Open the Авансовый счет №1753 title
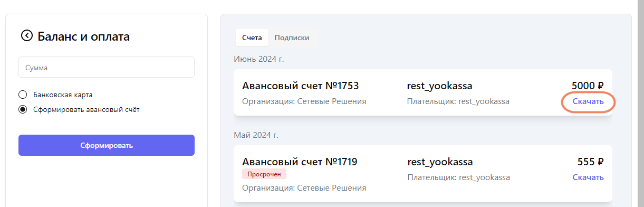The image size is (644, 207). click(x=300, y=86)
